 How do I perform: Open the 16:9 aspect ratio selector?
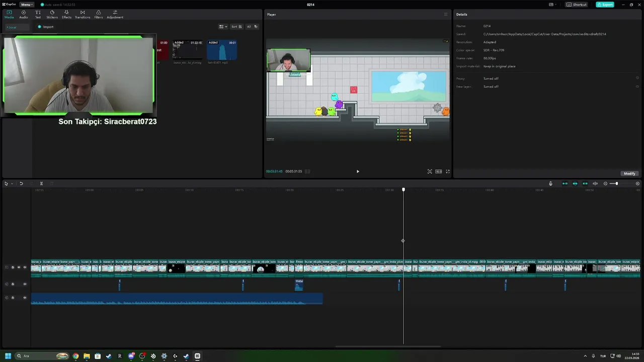pos(439,171)
